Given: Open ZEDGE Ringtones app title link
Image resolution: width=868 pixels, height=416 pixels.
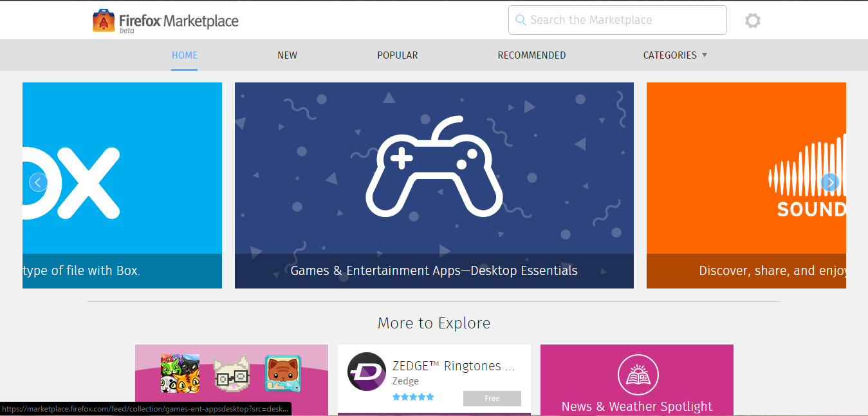Looking at the screenshot, I should (x=454, y=366).
